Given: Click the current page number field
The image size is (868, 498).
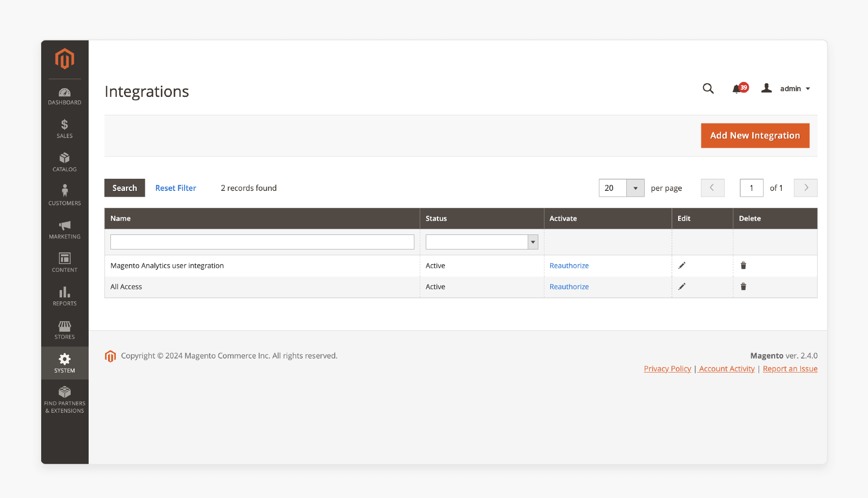Looking at the screenshot, I should [752, 188].
